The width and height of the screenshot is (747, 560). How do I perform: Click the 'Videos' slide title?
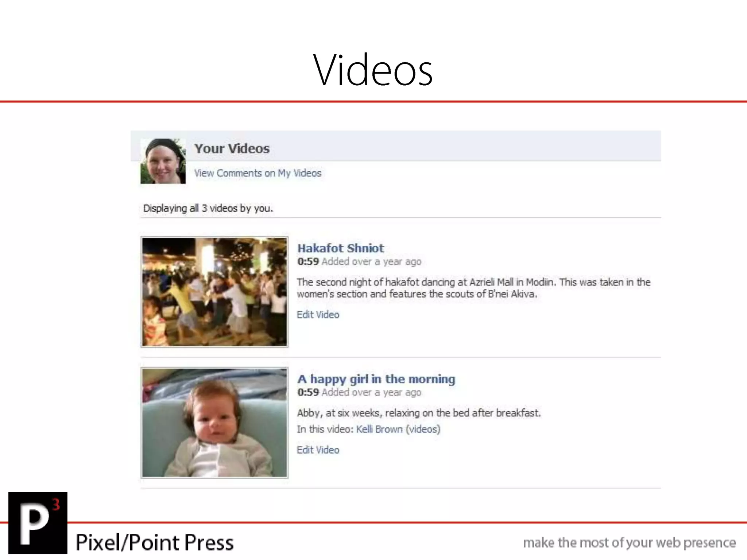click(373, 69)
